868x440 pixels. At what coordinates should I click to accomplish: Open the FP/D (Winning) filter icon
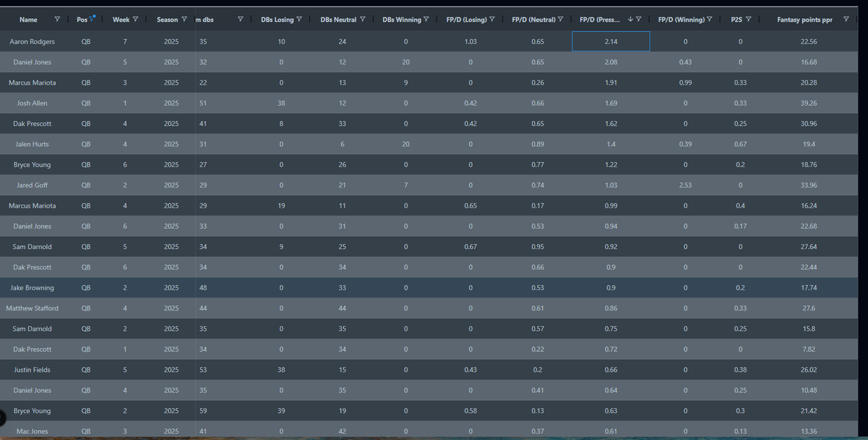pos(709,20)
